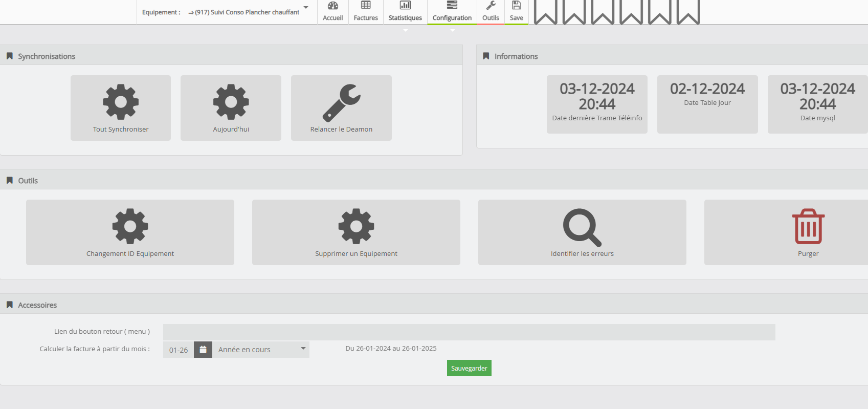
Task: Open the Configuration menu
Action: 452,12
